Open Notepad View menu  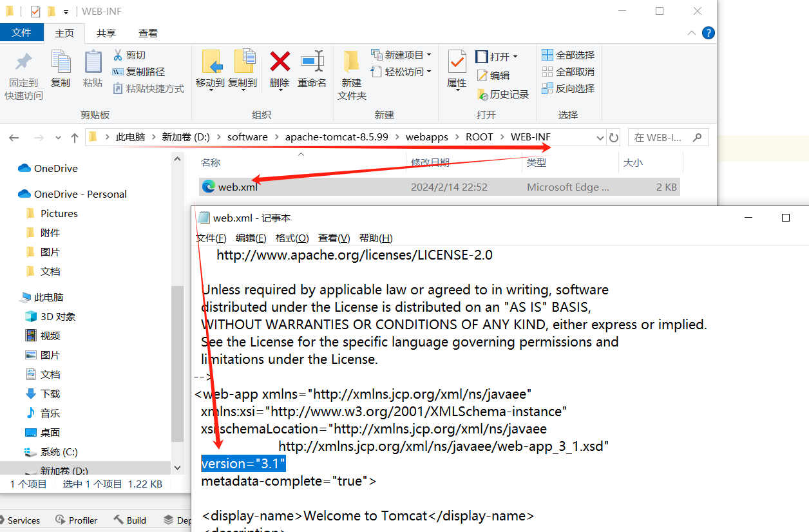pyautogui.click(x=334, y=238)
